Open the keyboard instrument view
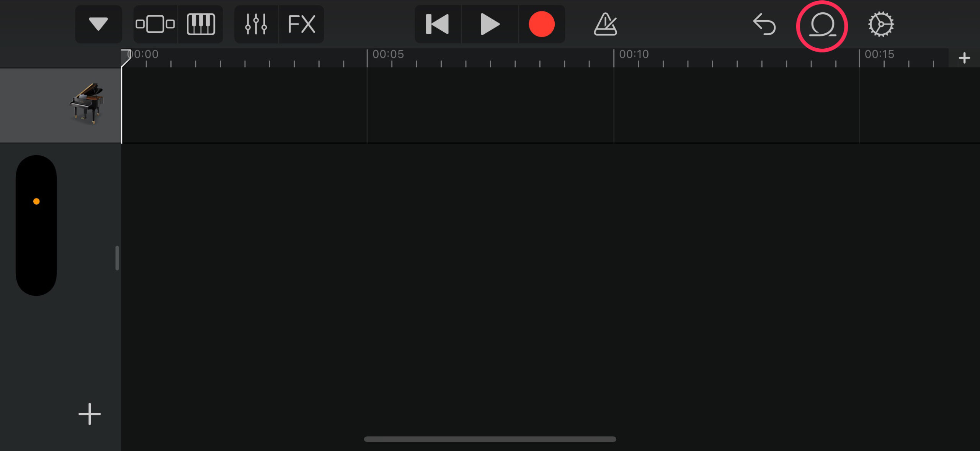980x451 pixels. [x=201, y=24]
